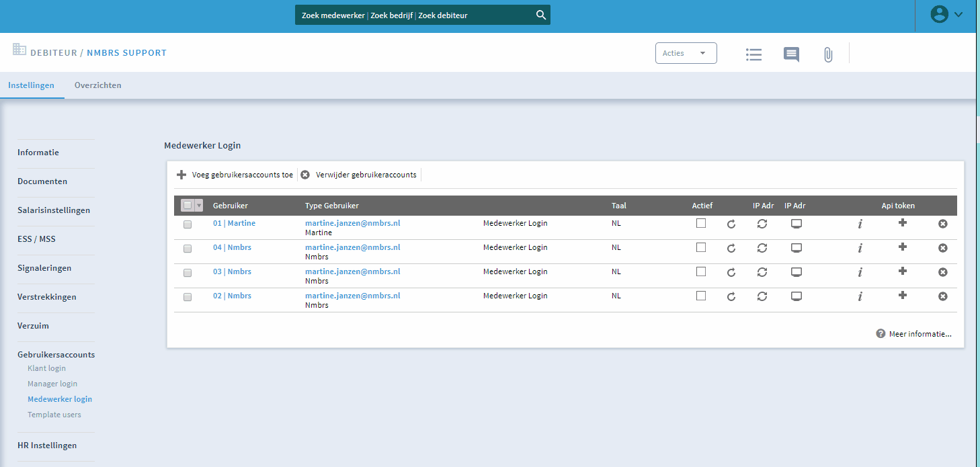The image size is (980, 467).
Task: Tick the select-all checkbox in table header
Action: click(x=188, y=206)
